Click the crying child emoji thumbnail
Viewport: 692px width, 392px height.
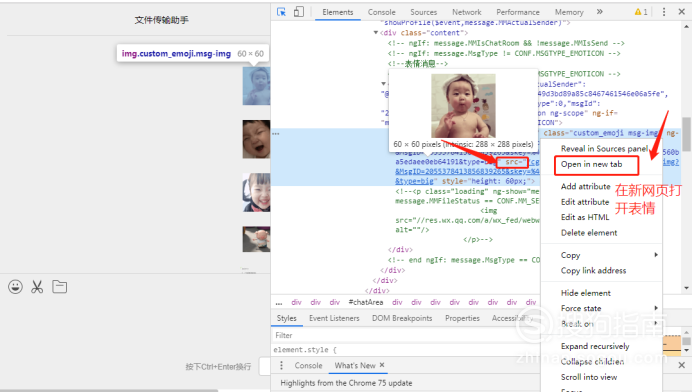coord(256,139)
